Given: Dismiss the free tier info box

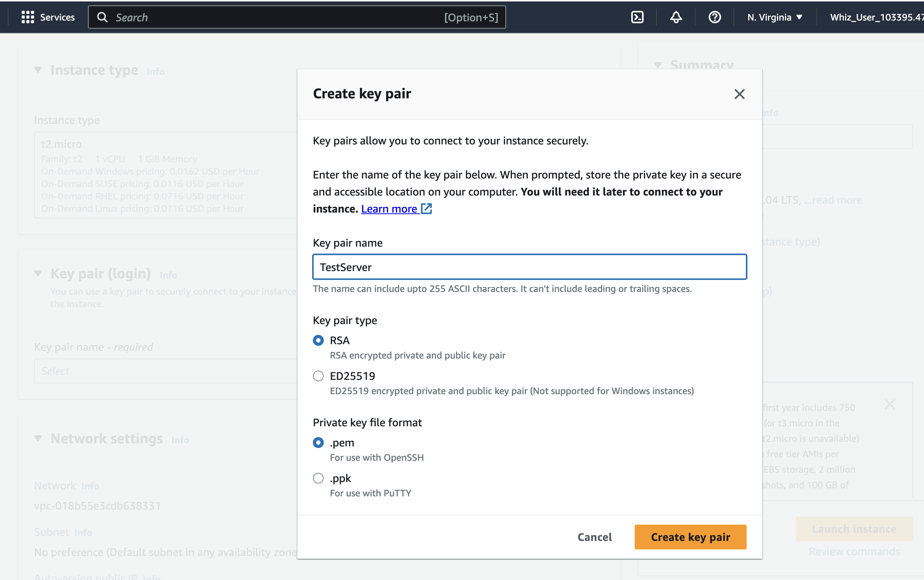Looking at the screenshot, I should (890, 405).
